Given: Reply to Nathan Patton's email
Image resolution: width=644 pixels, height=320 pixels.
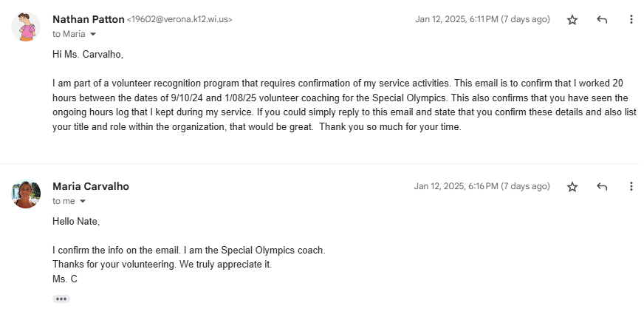Looking at the screenshot, I should [602, 20].
